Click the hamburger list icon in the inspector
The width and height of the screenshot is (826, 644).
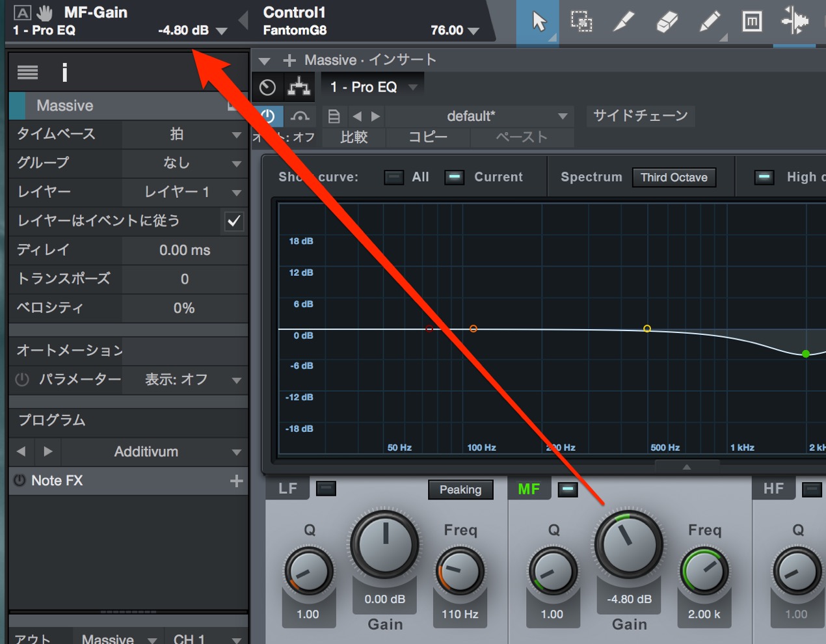coord(27,72)
